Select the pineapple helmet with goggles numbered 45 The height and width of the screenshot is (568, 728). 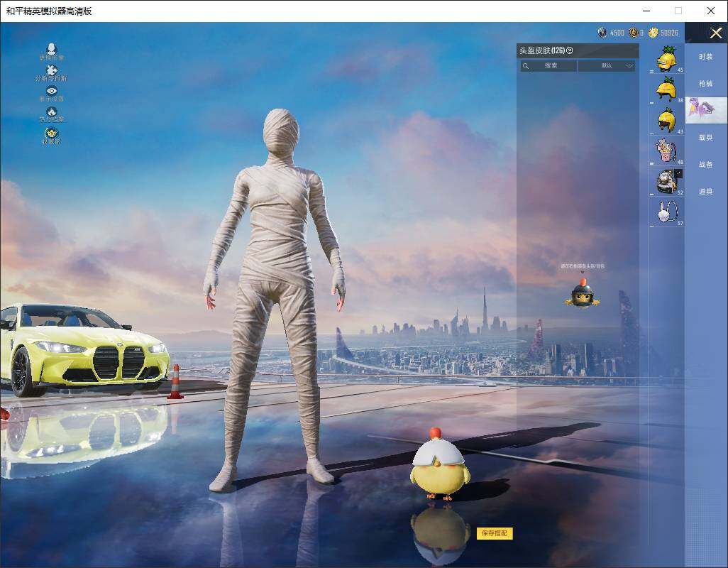coord(667,59)
